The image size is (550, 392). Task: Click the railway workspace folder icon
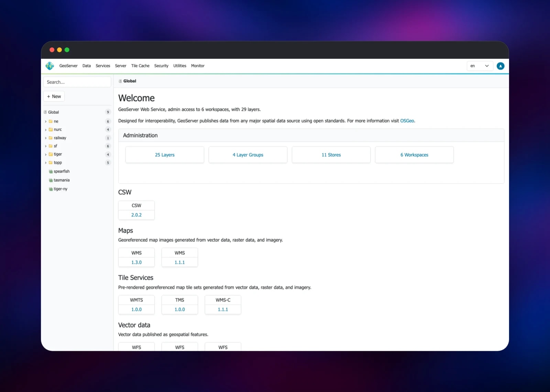coord(51,138)
